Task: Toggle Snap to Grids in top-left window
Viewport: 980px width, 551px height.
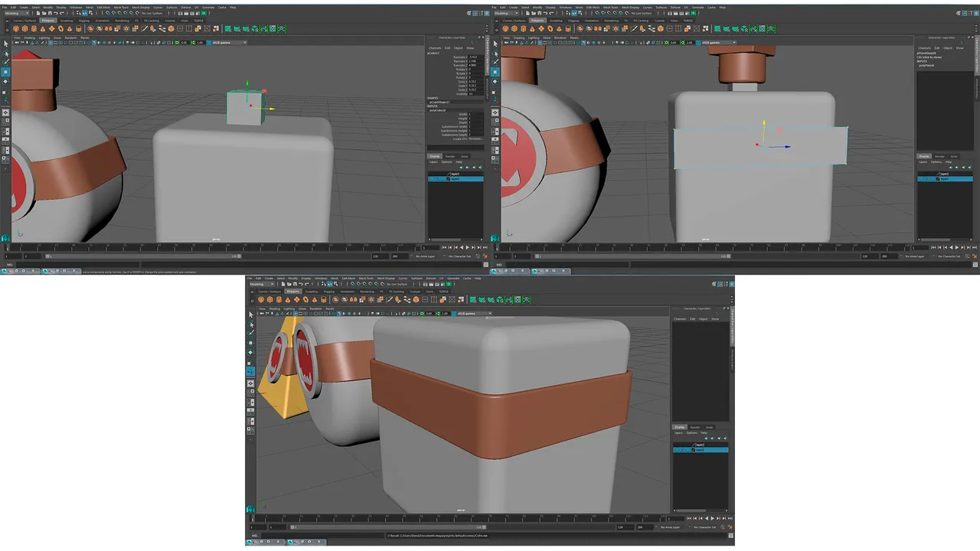Action: point(108,13)
